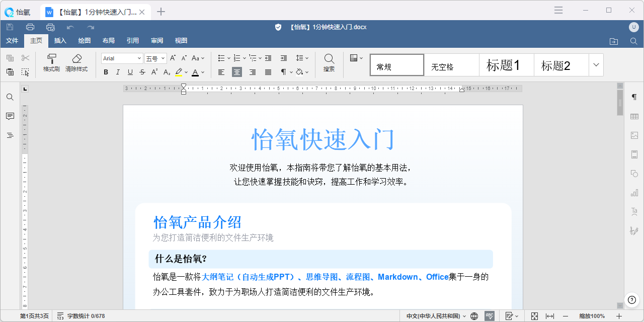644x322 pixels.
Task: Save the document with the save icon
Action: point(10,27)
